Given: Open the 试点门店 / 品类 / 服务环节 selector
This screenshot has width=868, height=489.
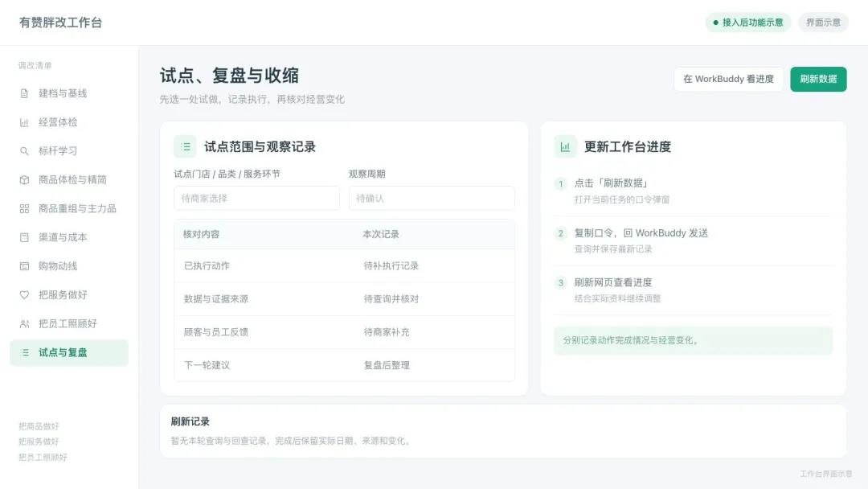Looking at the screenshot, I should tap(257, 199).
